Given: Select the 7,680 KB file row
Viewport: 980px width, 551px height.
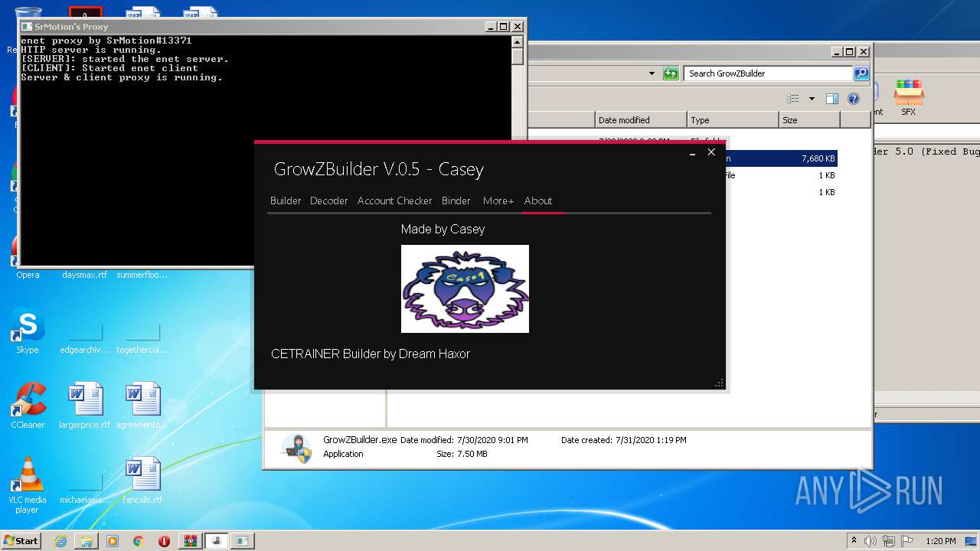Looking at the screenshot, I should 781,158.
